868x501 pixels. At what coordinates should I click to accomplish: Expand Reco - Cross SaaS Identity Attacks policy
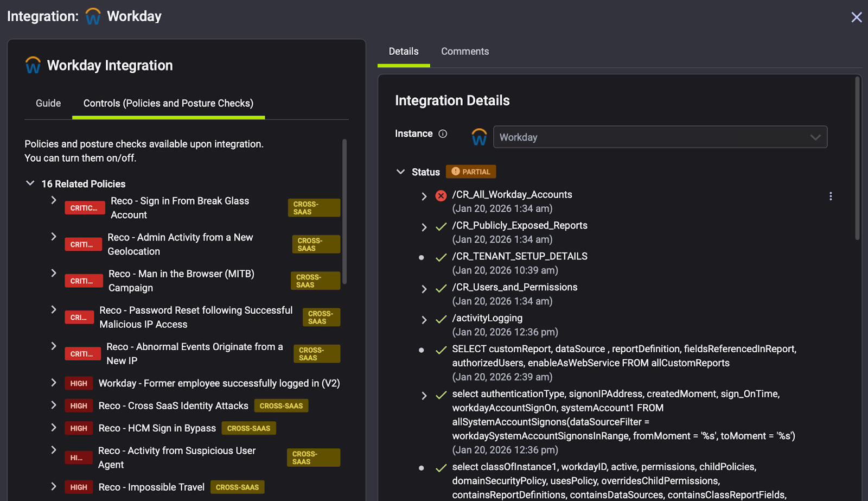(x=54, y=405)
